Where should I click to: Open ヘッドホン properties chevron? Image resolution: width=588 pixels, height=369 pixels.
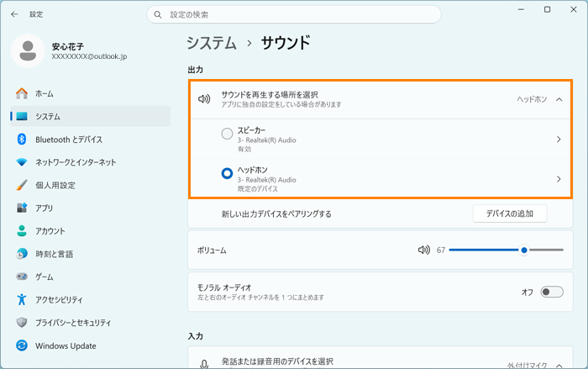559,179
